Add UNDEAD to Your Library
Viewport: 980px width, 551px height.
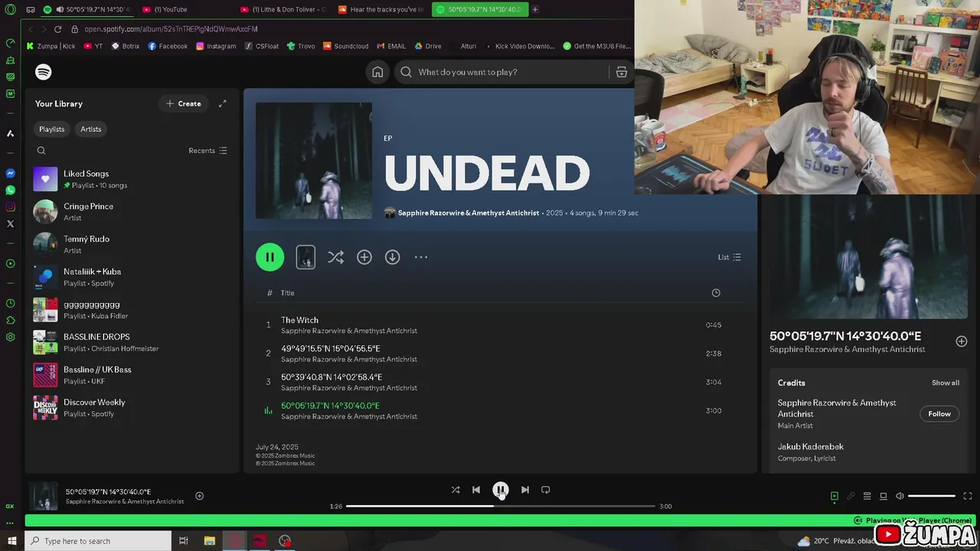364,257
